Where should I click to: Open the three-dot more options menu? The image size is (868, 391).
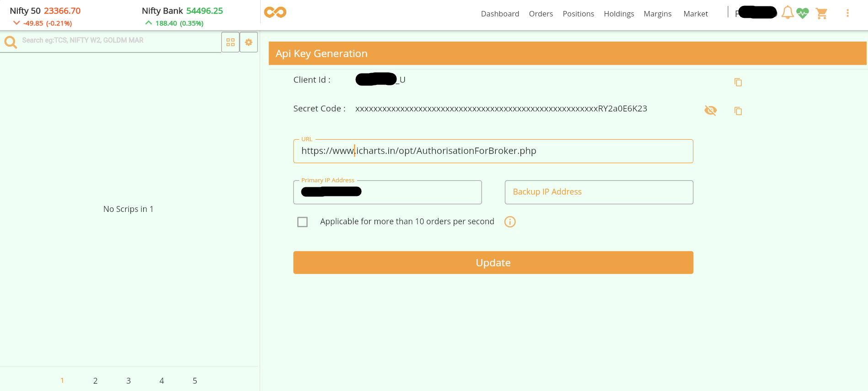(847, 13)
